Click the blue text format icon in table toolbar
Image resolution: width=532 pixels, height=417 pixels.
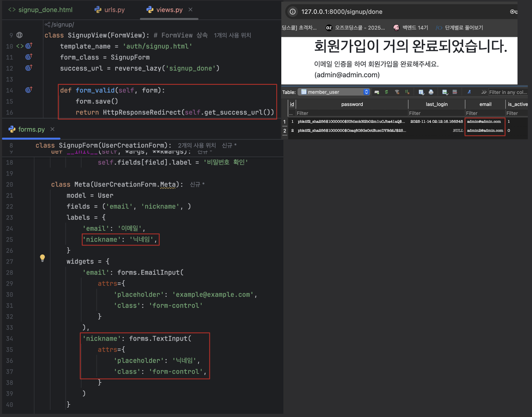[469, 92]
